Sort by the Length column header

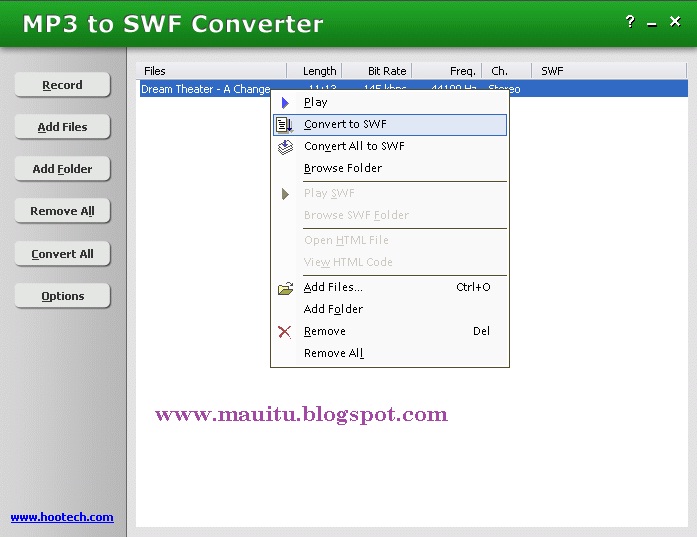(x=314, y=71)
